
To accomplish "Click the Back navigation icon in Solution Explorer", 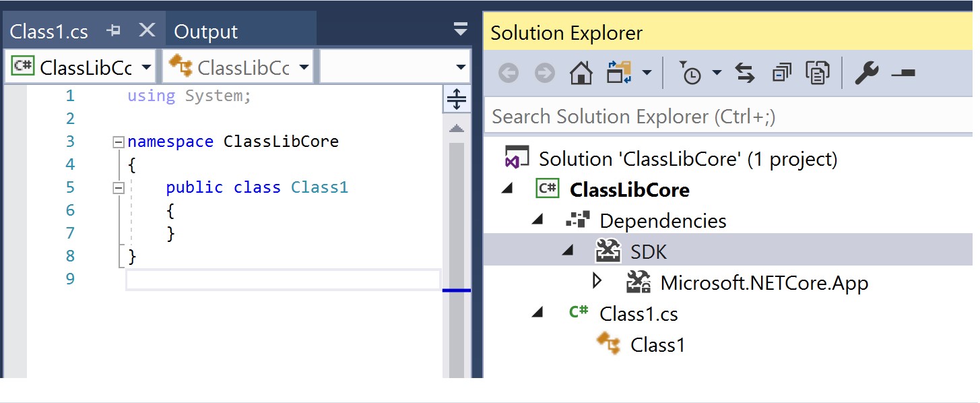I will (509, 73).
